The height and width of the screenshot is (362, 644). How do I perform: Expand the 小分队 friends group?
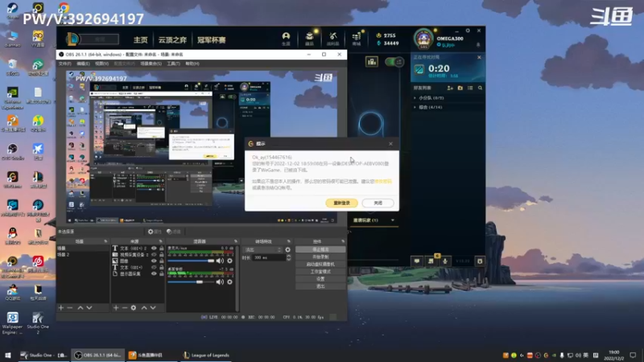pyautogui.click(x=429, y=98)
